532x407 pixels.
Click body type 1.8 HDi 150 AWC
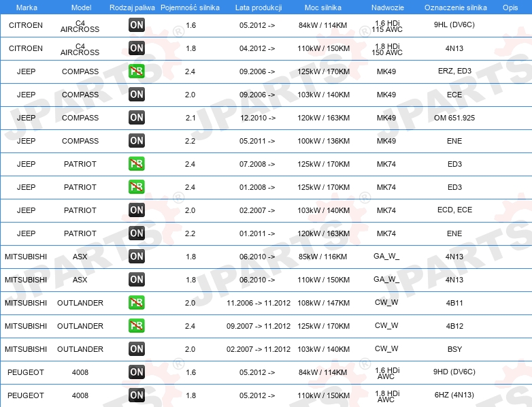pyautogui.click(x=387, y=49)
